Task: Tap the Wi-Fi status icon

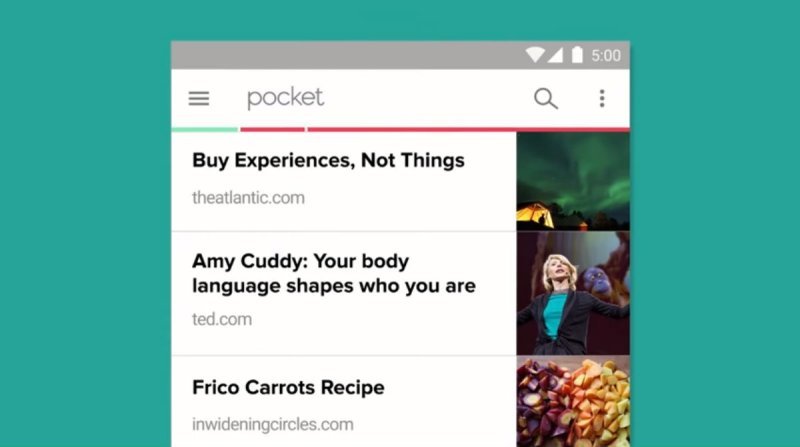Action: click(535, 55)
